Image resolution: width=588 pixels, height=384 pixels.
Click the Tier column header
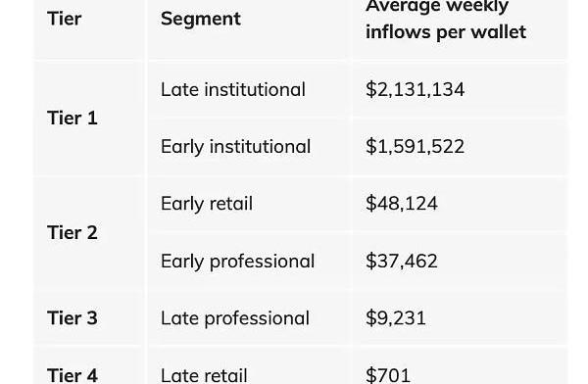tap(64, 19)
